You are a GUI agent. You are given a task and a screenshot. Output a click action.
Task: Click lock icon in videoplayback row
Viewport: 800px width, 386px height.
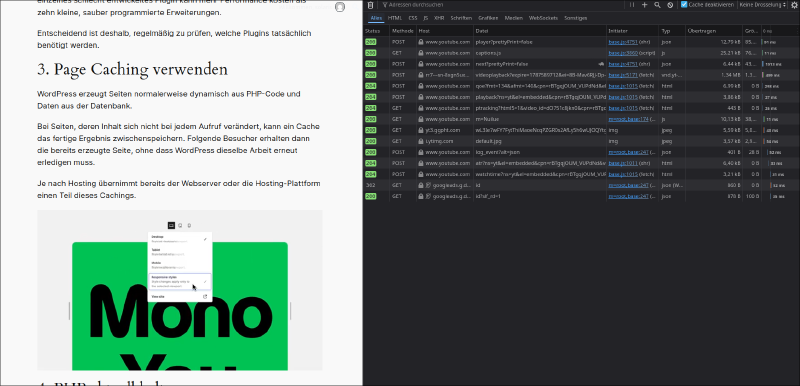[x=421, y=75]
